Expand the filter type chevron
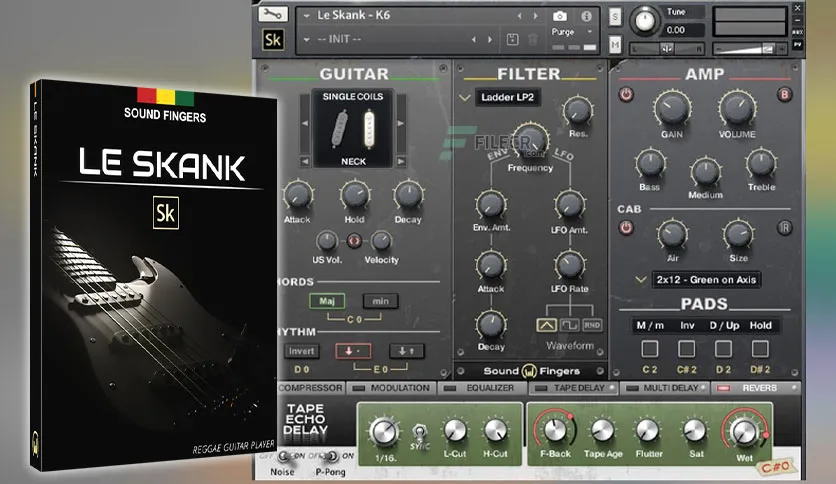This screenshot has width=836, height=484. (x=464, y=98)
